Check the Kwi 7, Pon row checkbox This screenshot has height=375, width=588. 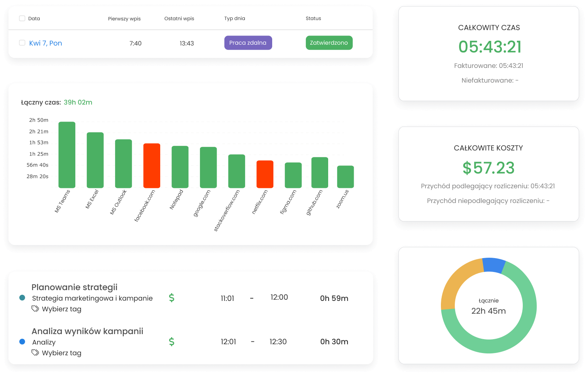tap(22, 43)
